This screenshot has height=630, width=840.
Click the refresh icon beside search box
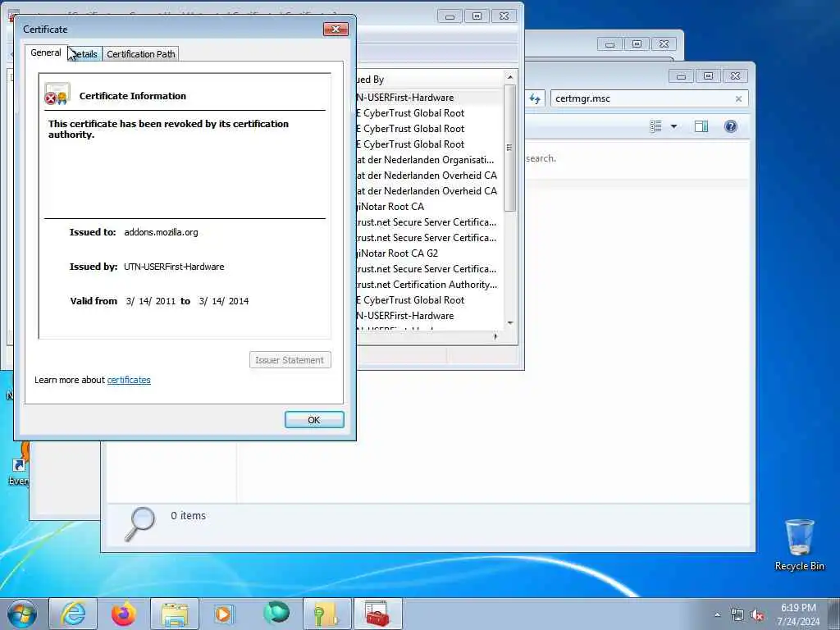[x=535, y=98]
